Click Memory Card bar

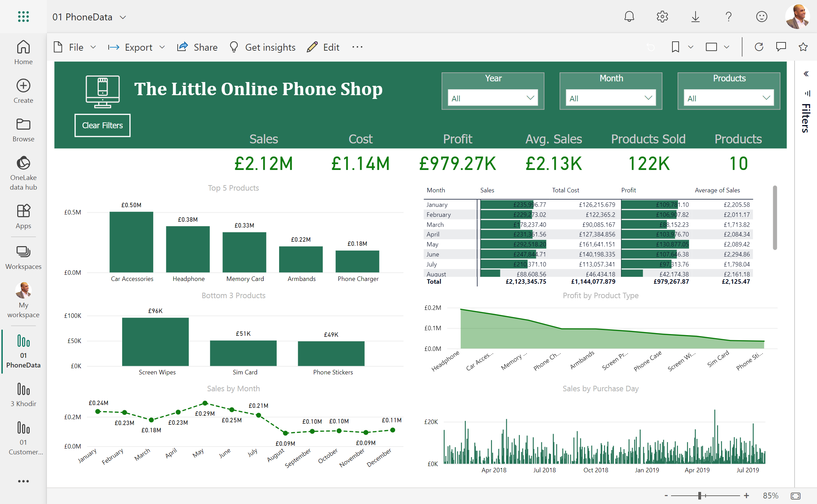click(x=244, y=252)
